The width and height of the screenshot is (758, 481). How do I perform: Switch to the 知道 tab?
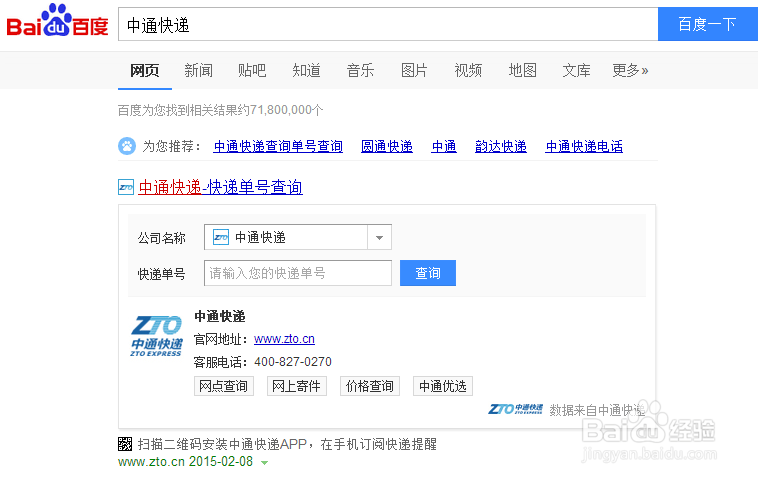tap(306, 71)
